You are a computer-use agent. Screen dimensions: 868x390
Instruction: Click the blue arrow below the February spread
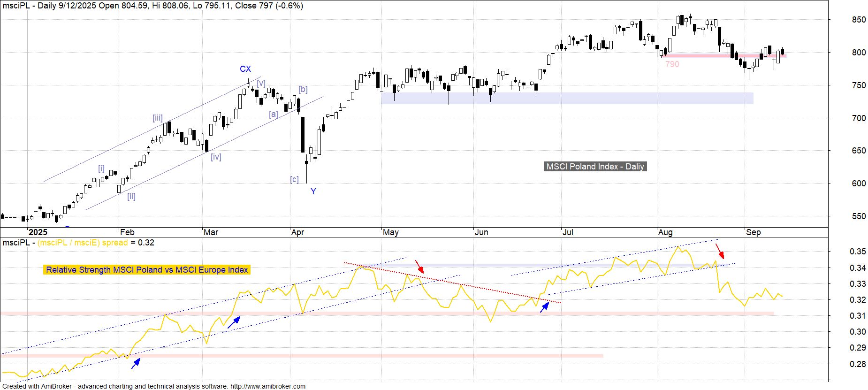coord(136,363)
